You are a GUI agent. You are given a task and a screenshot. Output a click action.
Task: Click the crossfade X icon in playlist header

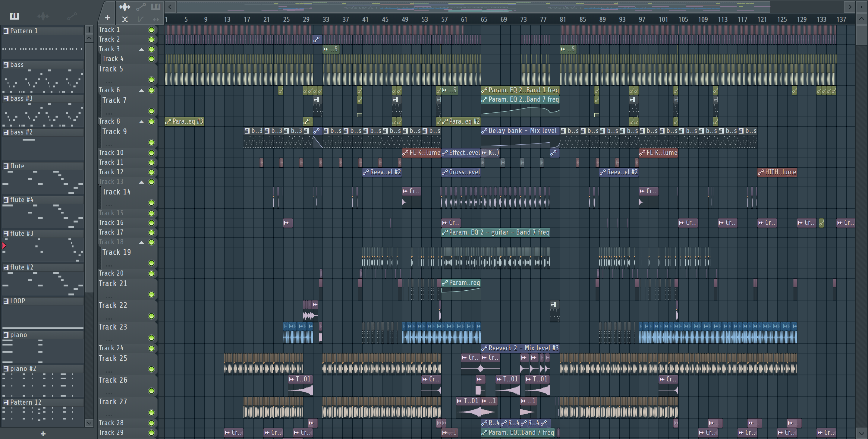(125, 19)
